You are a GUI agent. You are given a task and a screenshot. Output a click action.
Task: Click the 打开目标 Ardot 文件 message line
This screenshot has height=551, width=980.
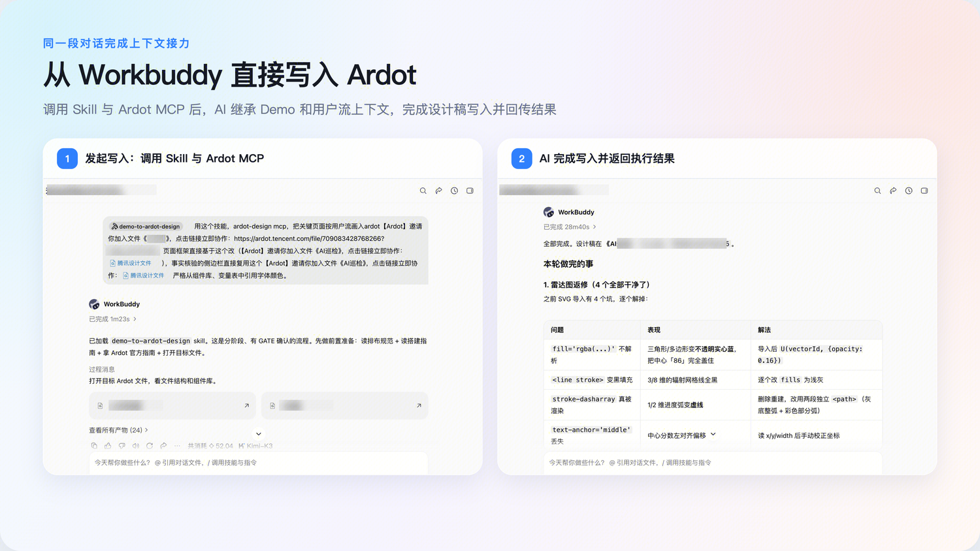pyautogui.click(x=153, y=381)
